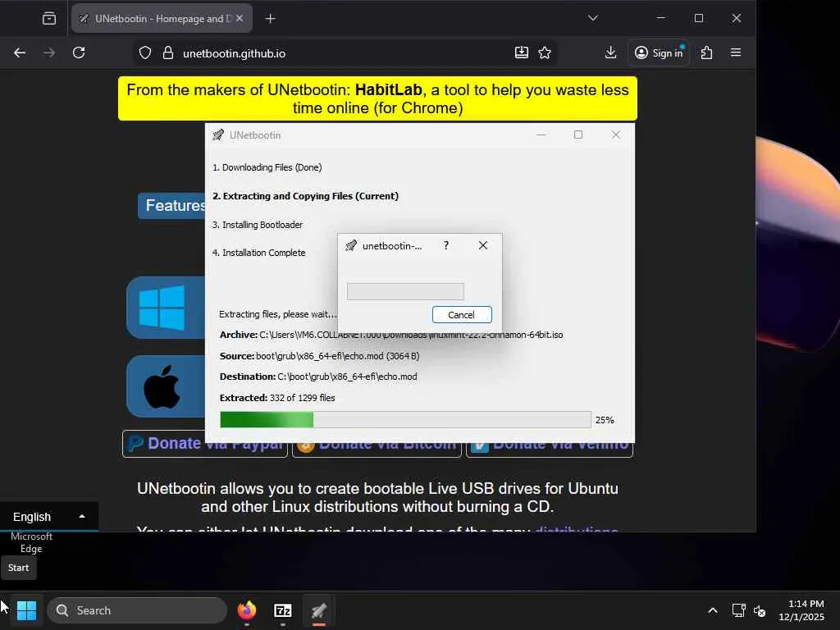Click the green extraction progress bar

click(405, 419)
